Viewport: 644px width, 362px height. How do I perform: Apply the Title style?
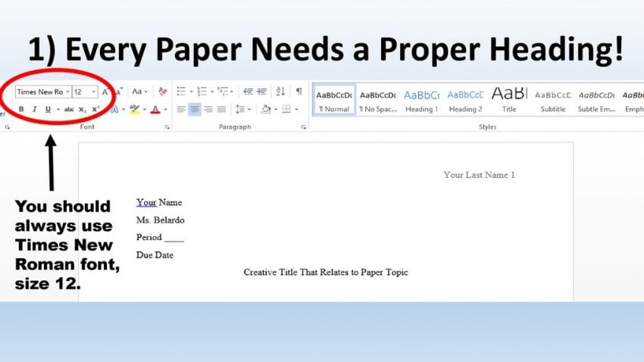tap(509, 100)
